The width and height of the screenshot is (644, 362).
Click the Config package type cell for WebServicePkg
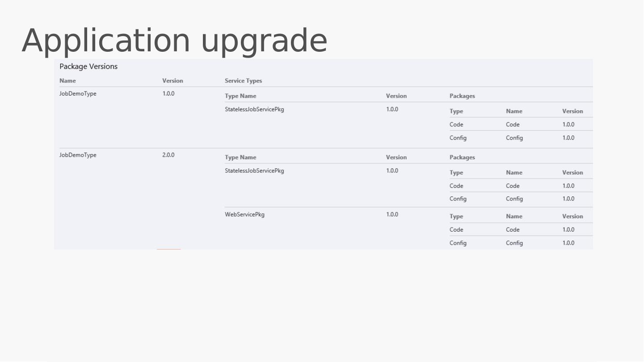point(458,243)
